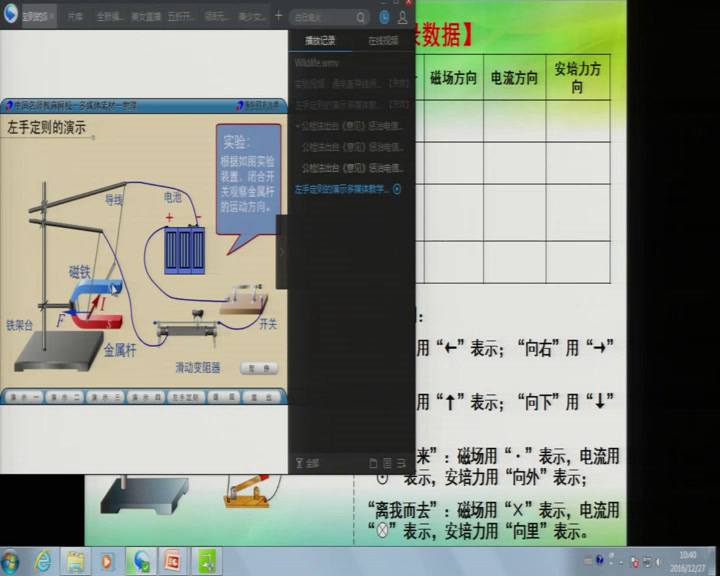Click the search magnifier icon
Screen dimensions: 720x576
tap(361, 17)
